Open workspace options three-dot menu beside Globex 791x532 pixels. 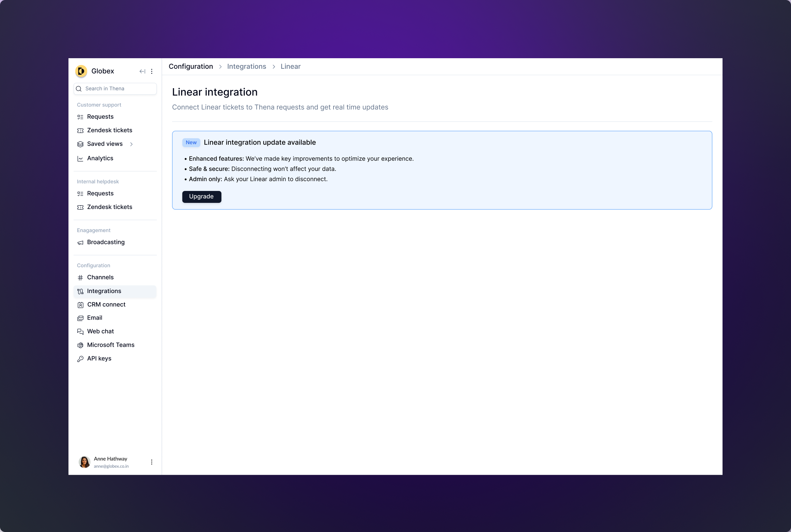tap(152, 71)
